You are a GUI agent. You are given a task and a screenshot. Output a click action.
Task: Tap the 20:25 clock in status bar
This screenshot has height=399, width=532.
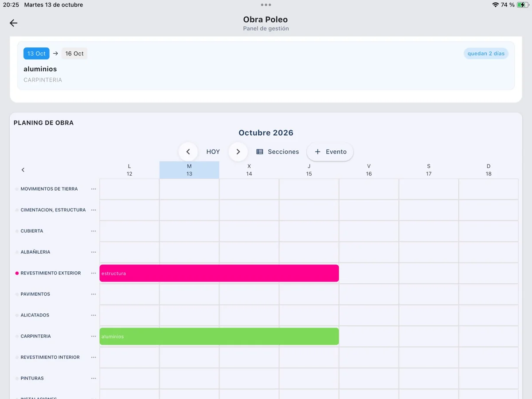11,5
